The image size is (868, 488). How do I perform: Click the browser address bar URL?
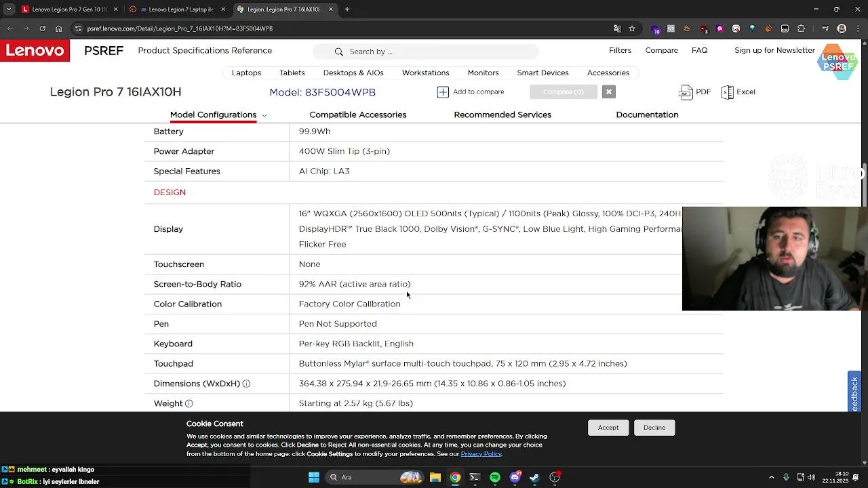pyautogui.click(x=180, y=28)
